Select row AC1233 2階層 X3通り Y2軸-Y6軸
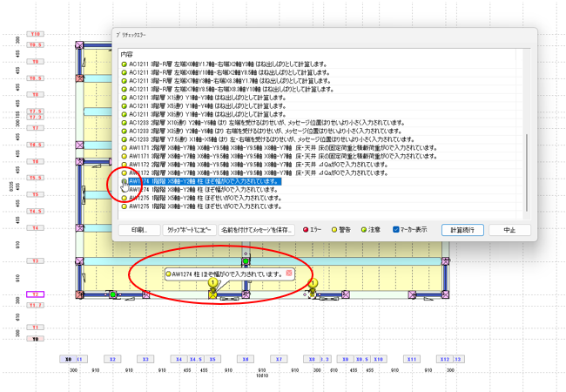The width and height of the screenshot is (566, 392). point(266,131)
